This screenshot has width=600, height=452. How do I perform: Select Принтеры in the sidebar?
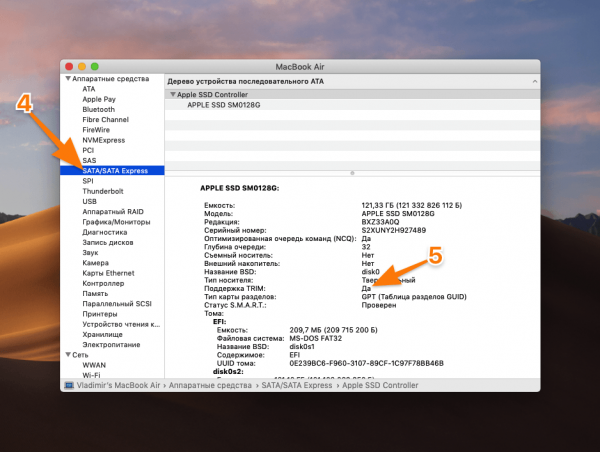(x=100, y=314)
